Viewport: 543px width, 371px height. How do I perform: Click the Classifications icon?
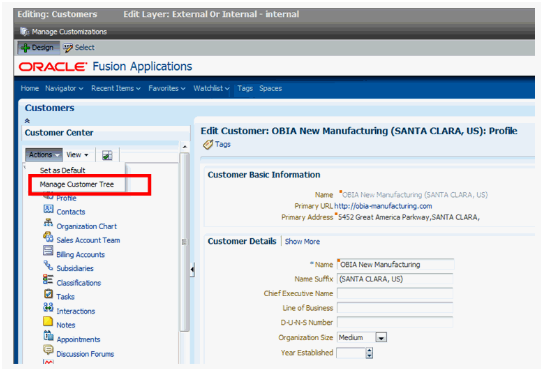click(48, 279)
